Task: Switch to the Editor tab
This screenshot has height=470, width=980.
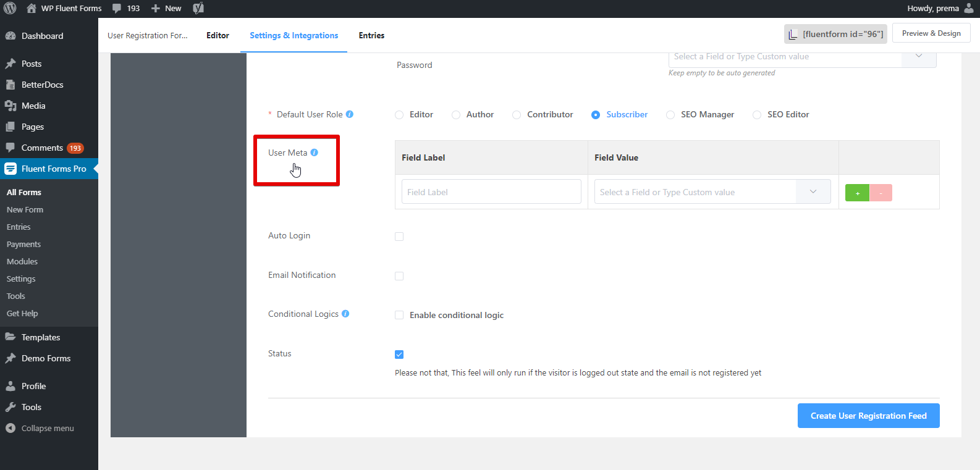Action: tap(218, 35)
